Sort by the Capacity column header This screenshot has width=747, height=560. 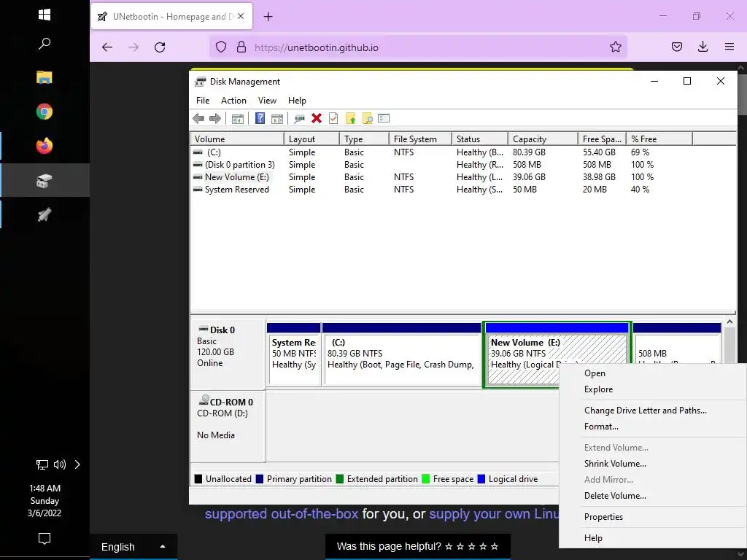point(543,139)
